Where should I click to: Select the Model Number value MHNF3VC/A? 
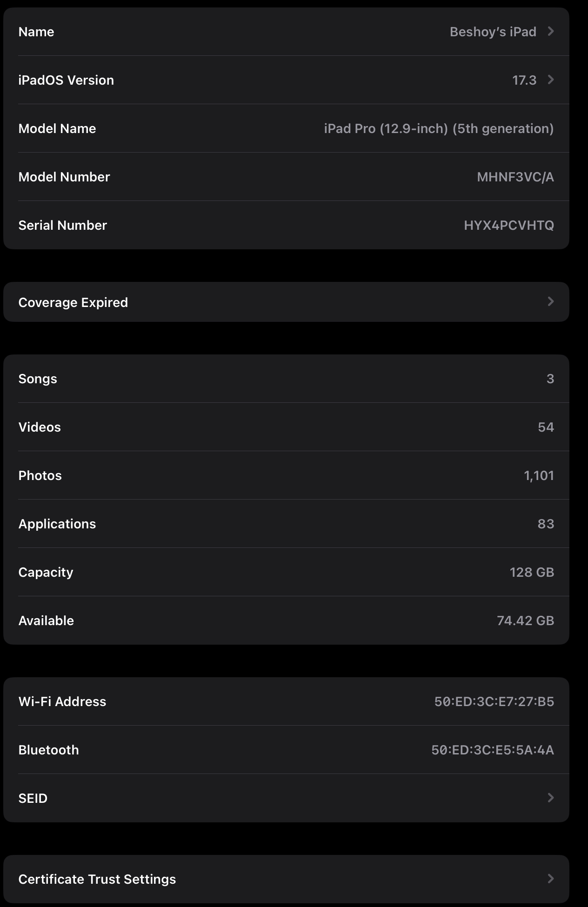click(515, 177)
